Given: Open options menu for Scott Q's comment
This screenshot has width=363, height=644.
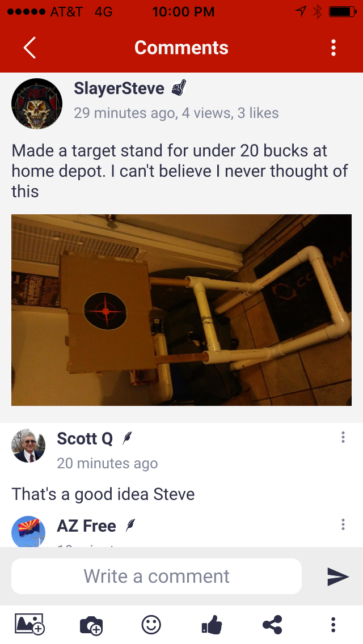Looking at the screenshot, I should (343, 437).
